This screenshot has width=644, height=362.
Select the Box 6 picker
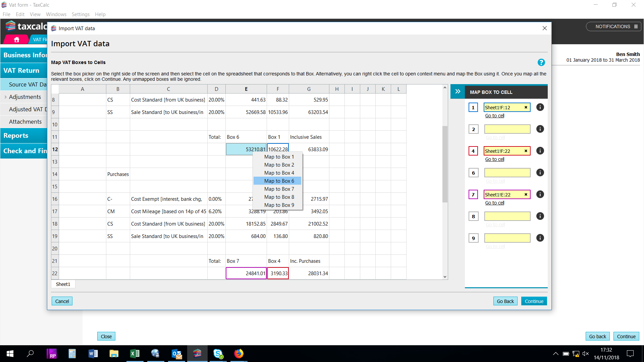pos(473,173)
